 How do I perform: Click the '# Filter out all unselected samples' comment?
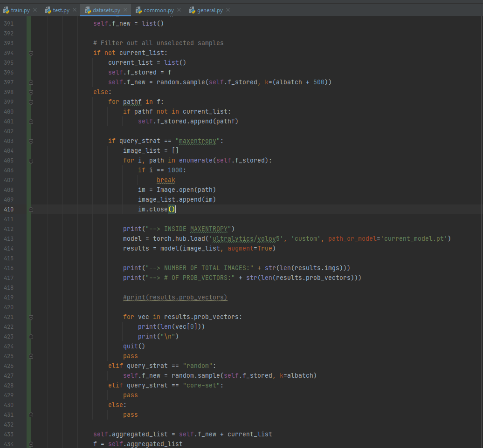coord(159,43)
